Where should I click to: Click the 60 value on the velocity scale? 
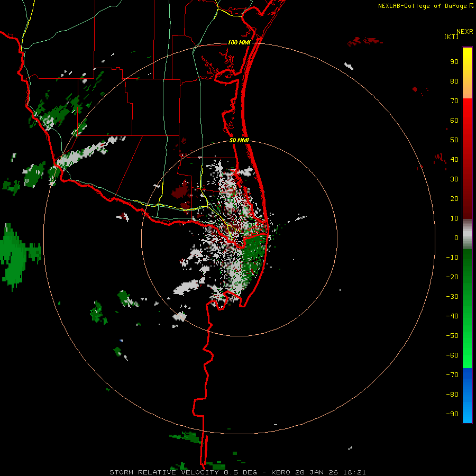(x=454, y=121)
